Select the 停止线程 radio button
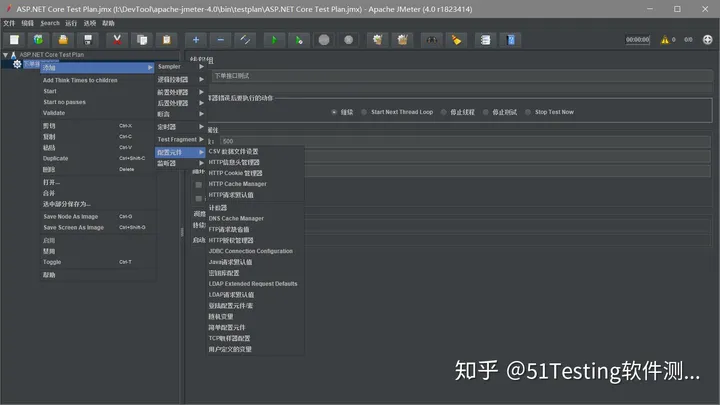 point(443,112)
